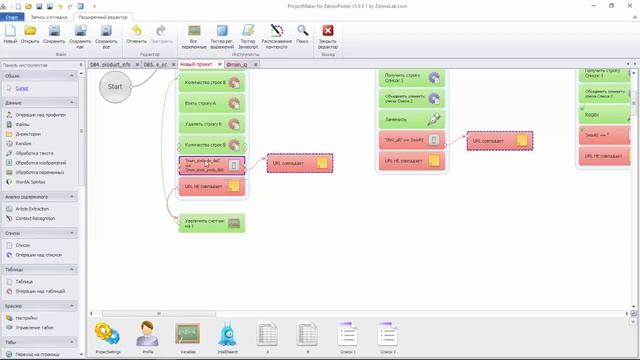Click the quick access open folder icon
640x360 pixels.
tap(29, 6)
